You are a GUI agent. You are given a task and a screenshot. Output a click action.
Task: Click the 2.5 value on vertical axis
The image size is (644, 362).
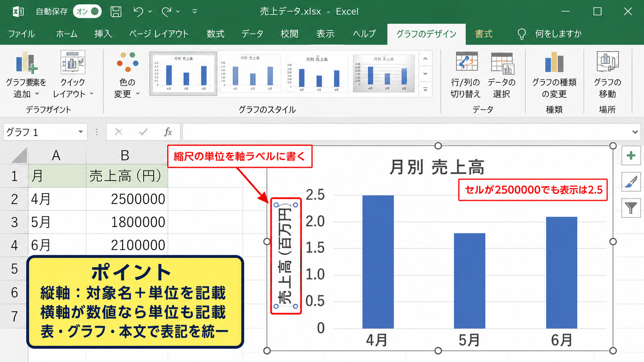coord(315,195)
